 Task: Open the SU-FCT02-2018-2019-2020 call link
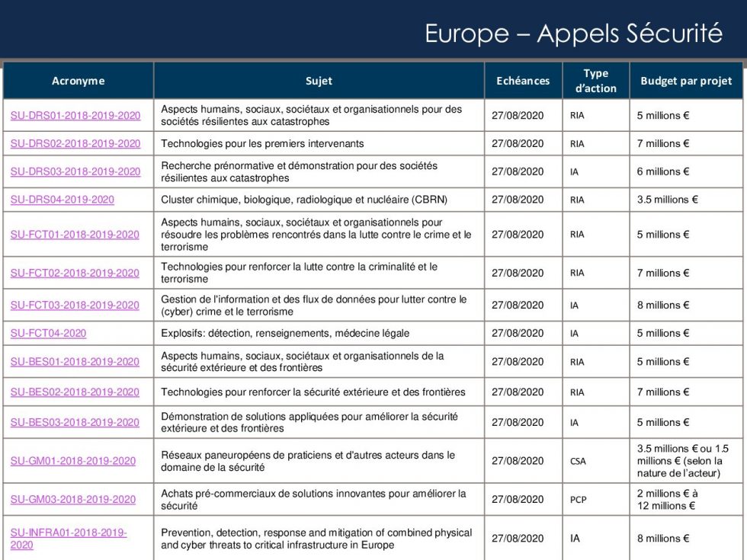pyautogui.click(x=75, y=273)
